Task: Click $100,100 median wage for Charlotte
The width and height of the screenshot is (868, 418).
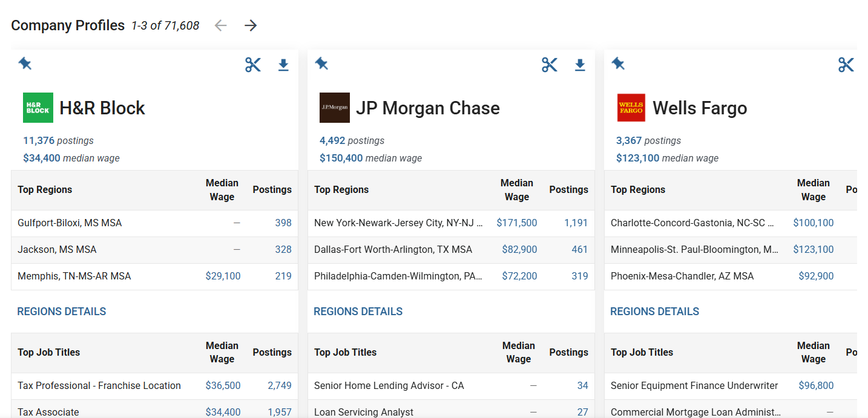Action: tap(814, 223)
